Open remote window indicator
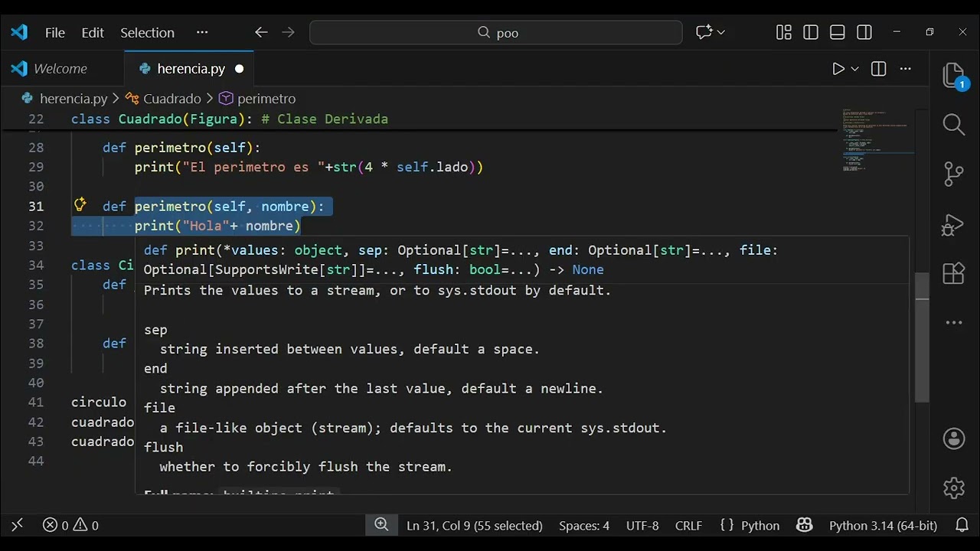Screen dimensions: 980x551 [x=17, y=525]
